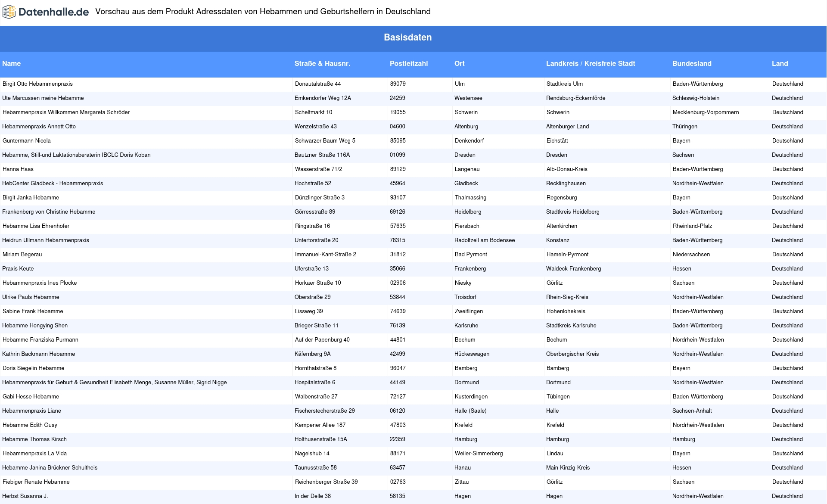Click the name Guntermann Nicola

pyautogui.click(x=26, y=141)
